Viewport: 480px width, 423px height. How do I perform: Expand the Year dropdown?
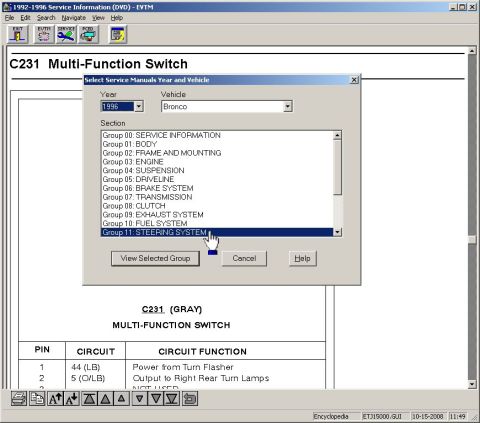click(139, 107)
